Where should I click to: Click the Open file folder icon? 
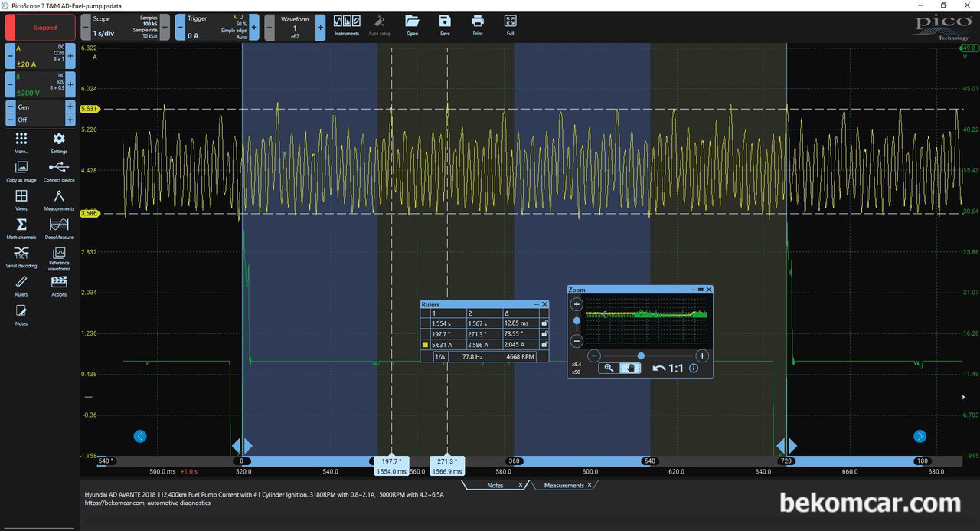(413, 25)
